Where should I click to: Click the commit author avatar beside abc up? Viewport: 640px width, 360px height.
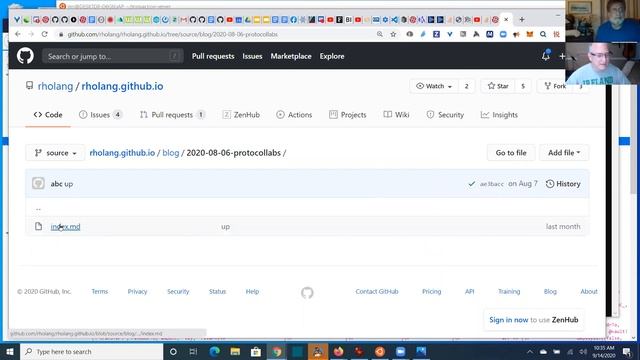pyautogui.click(x=38, y=183)
